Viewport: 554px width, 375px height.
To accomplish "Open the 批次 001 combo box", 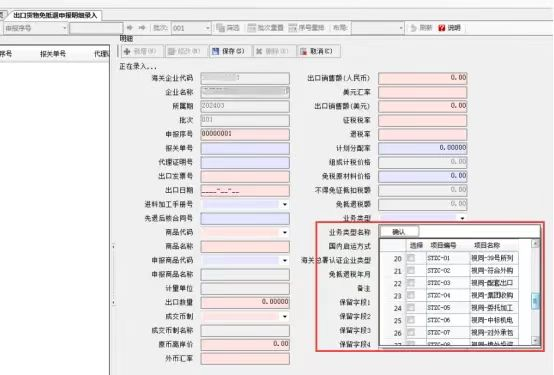I will coord(191,28).
